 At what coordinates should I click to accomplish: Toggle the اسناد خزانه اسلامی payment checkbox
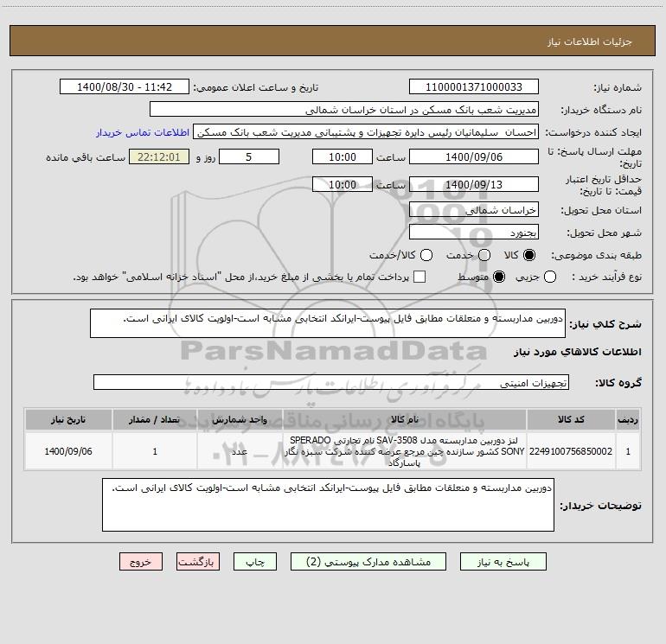coord(419,277)
